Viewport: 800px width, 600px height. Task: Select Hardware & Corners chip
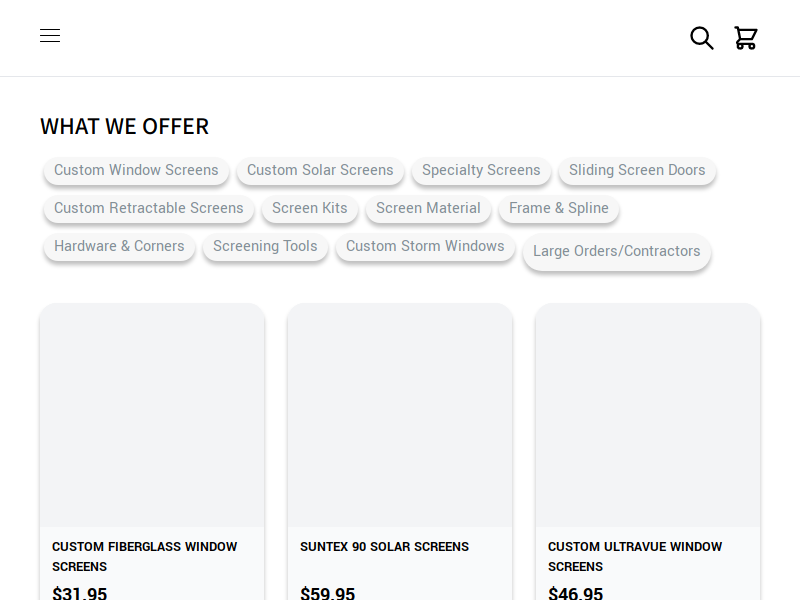pos(119,246)
